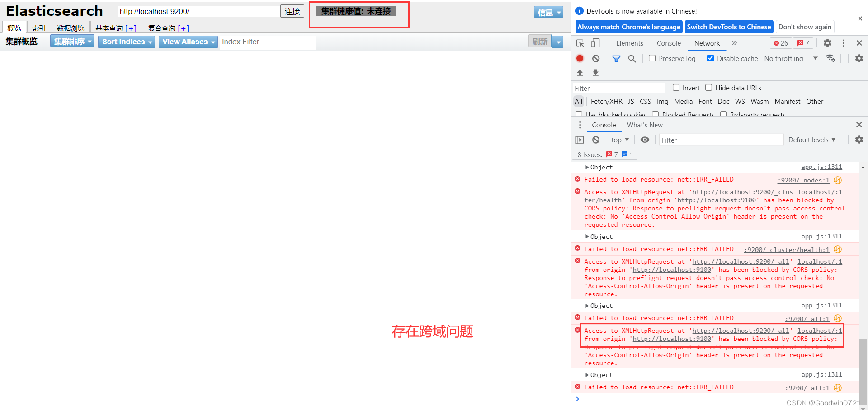This screenshot has width=868, height=410.
Task: Select the inspect element cursor icon
Action: [580, 43]
